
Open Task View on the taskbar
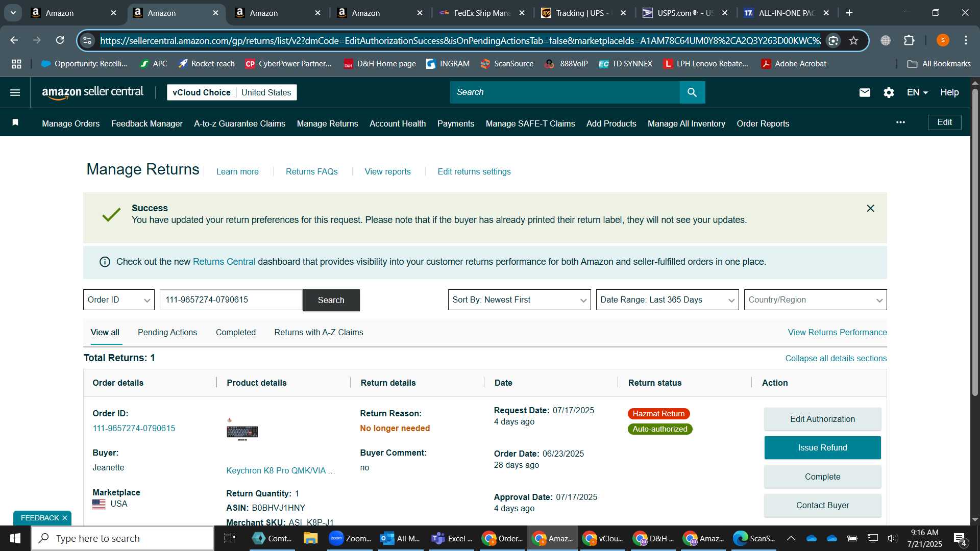[230, 538]
